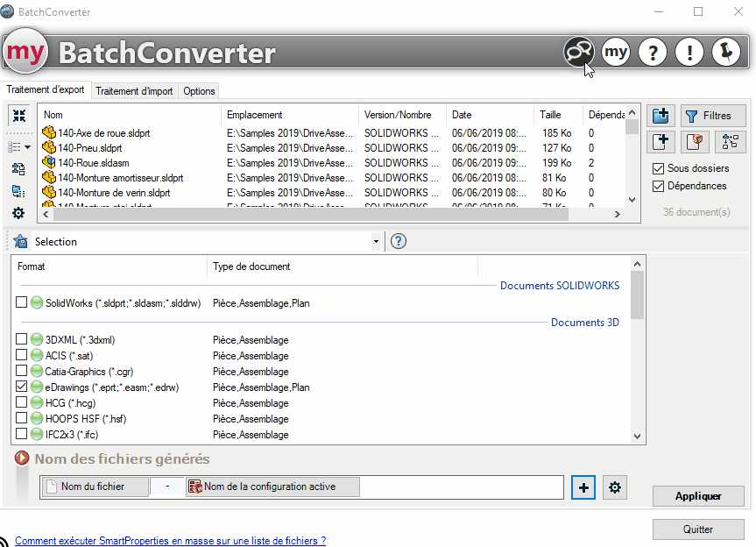Uncheck the eDrawings format checkbox
This screenshot has width=756, height=547.
21,387
